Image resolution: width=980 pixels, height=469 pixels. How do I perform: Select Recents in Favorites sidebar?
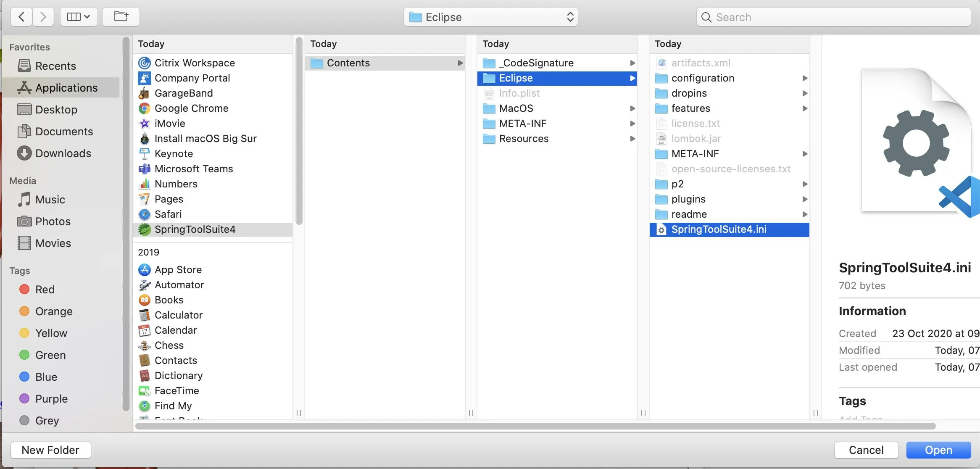point(55,66)
